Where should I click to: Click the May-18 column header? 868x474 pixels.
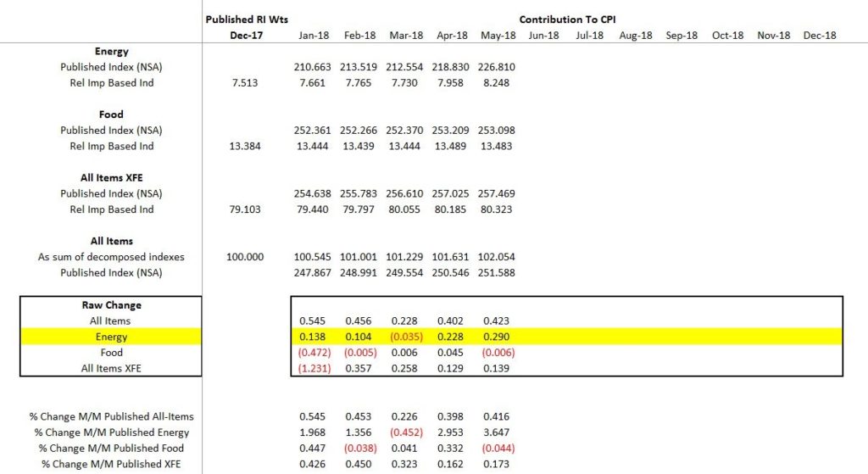tap(498, 36)
